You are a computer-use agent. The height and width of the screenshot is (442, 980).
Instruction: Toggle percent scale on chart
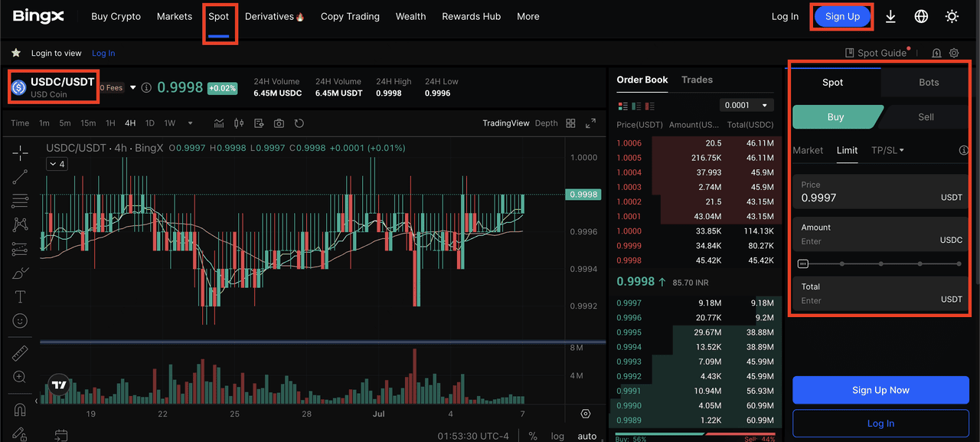(x=533, y=436)
